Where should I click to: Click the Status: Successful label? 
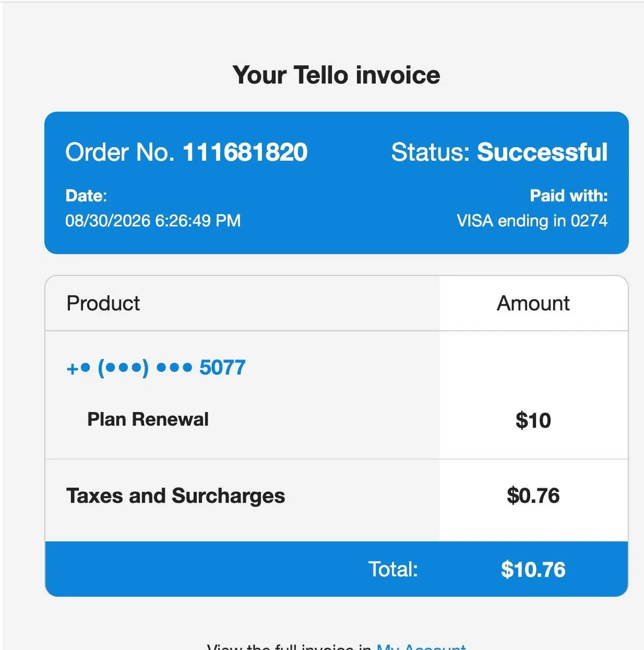[499, 152]
